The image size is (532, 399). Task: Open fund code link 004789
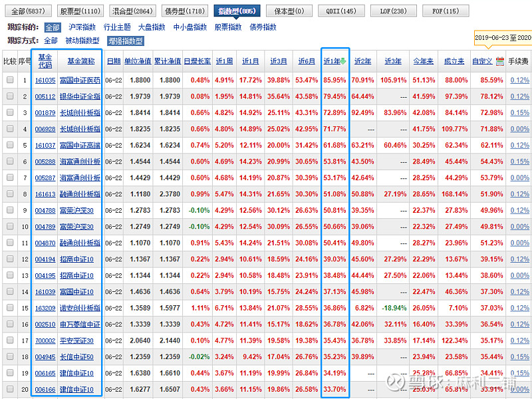click(45, 227)
